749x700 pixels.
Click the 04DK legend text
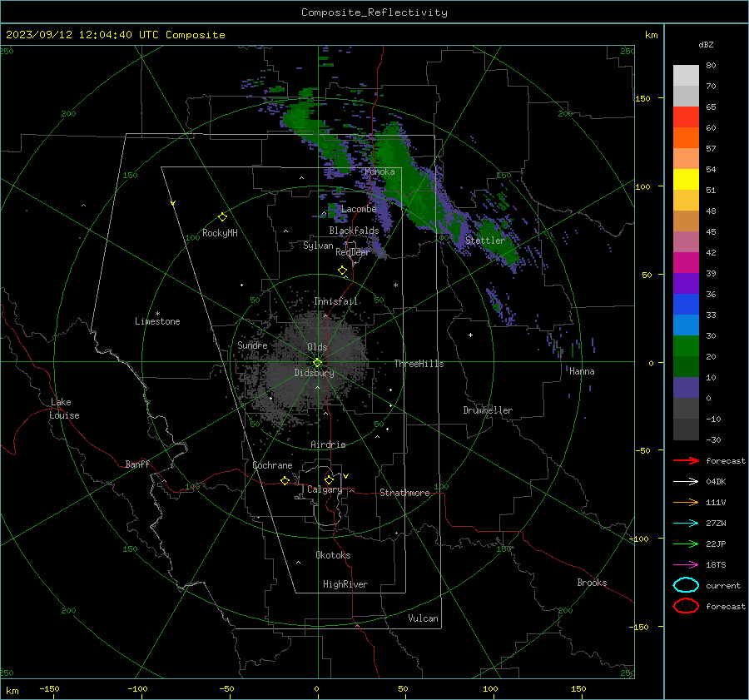(716, 481)
